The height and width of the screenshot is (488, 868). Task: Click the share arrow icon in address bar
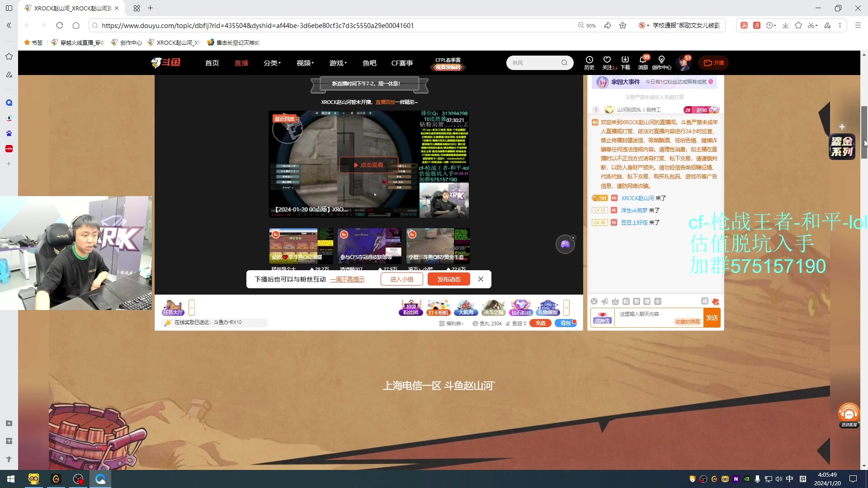[x=608, y=25]
